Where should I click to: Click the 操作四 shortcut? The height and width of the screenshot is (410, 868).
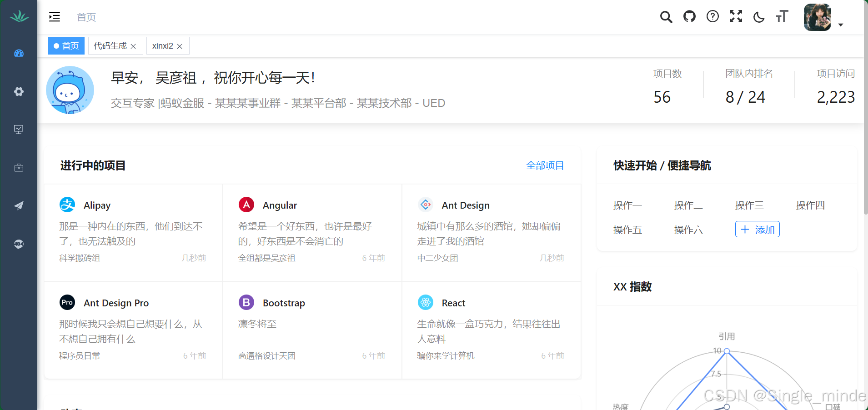point(810,205)
